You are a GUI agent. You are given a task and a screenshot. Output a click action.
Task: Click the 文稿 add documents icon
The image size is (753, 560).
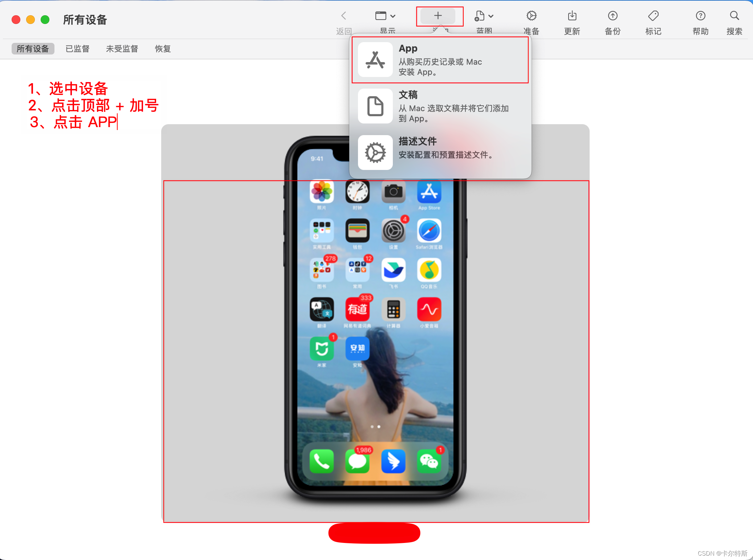click(x=376, y=106)
